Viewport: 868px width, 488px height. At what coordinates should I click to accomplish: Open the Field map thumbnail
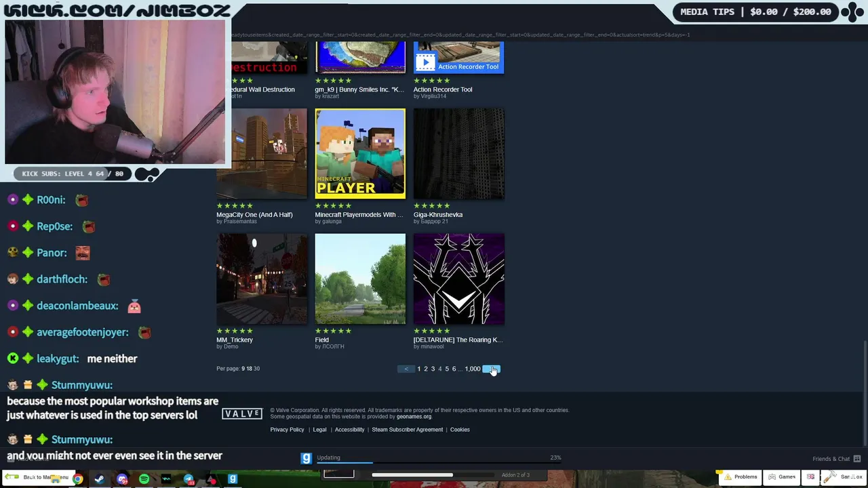coord(360,279)
